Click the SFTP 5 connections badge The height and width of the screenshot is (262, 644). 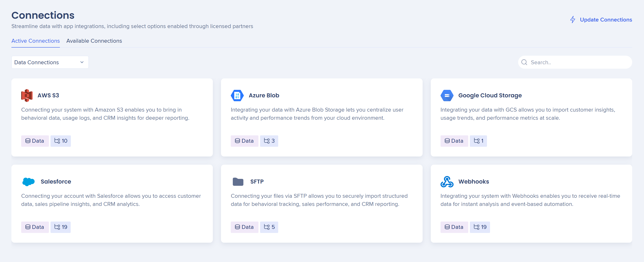tap(269, 227)
